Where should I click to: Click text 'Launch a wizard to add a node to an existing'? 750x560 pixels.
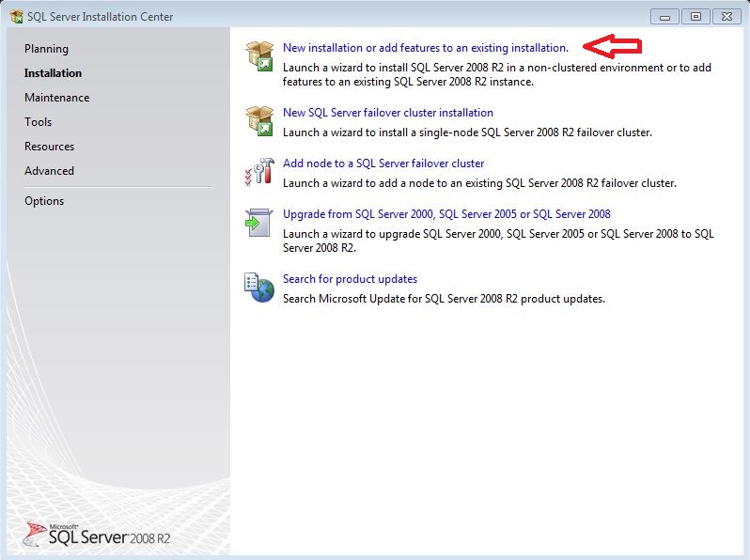point(393,183)
